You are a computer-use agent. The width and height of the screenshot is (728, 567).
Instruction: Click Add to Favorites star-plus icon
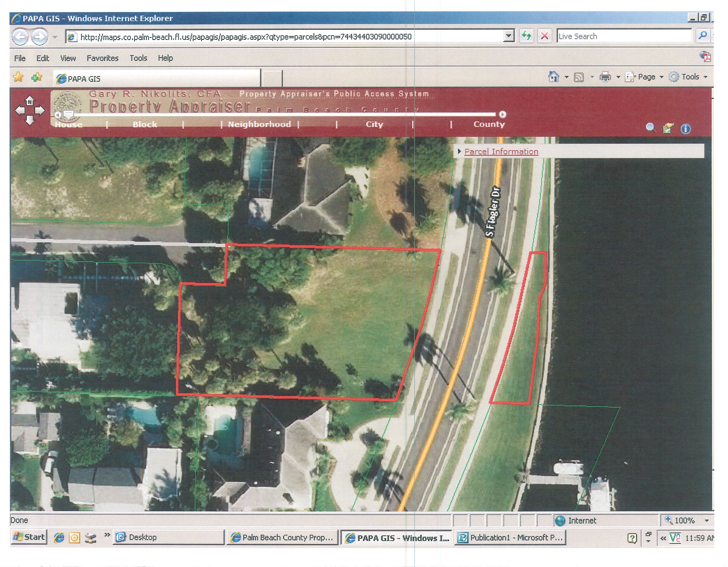coord(37,78)
